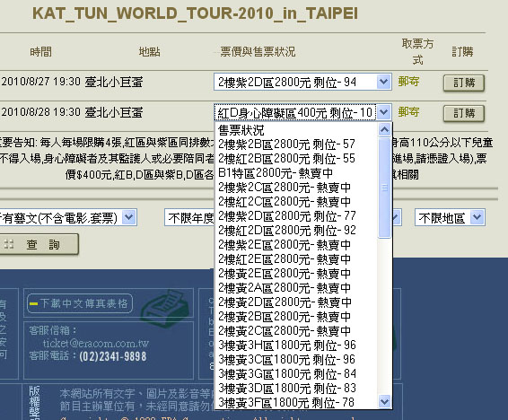Viewport: 508px width, 420px height.
Task: Click the 2010/8/27 19:30 臺北小巨蛋 text
Action: pyautogui.click(x=72, y=82)
